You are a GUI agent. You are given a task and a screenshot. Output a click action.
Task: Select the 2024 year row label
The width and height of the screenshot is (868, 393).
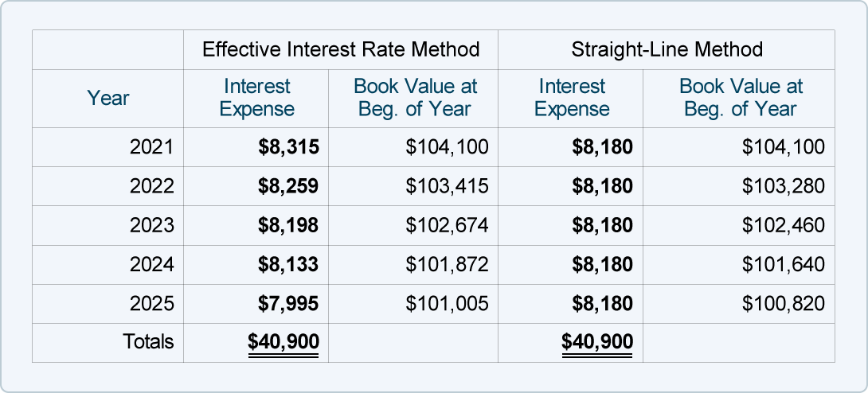[151, 264]
